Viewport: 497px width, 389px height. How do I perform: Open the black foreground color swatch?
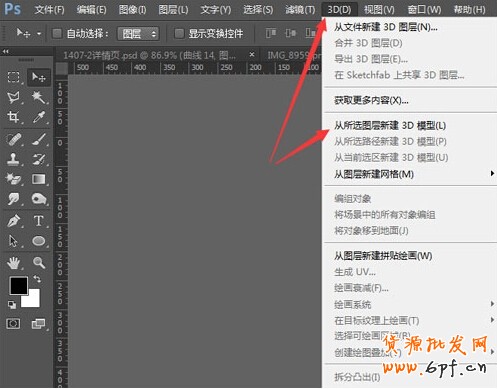(19, 286)
